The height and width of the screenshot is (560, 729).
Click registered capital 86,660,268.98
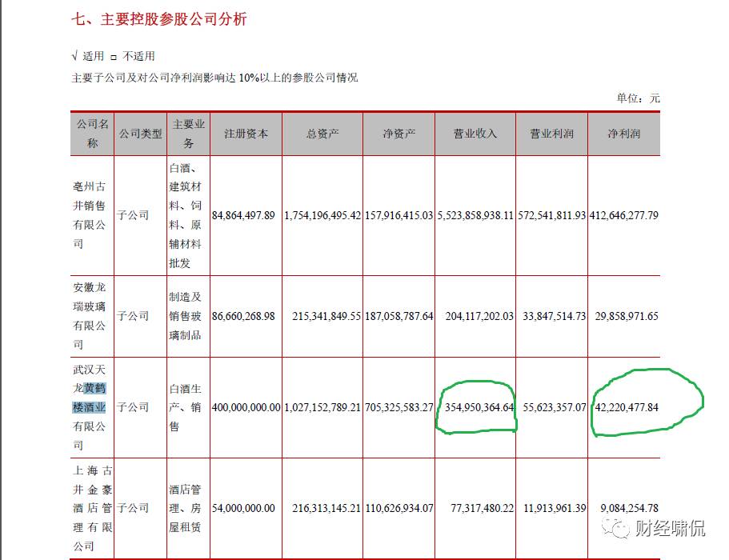coord(243,317)
